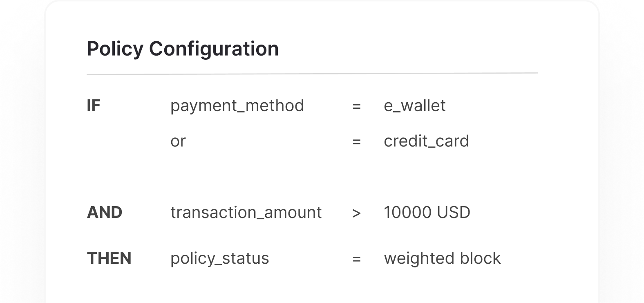Click the IF condition keyword
The image size is (644, 303).
pos(94,106)
